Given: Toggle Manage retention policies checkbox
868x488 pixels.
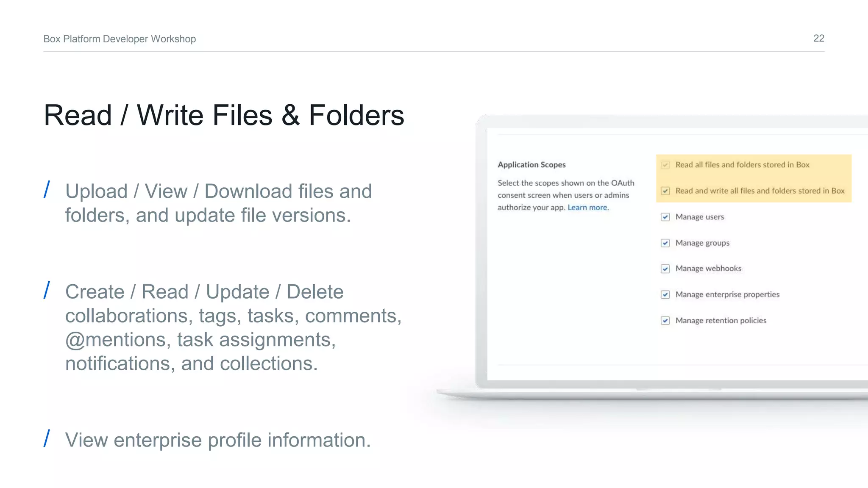Looking at the screenshot, I should point(665,321).
